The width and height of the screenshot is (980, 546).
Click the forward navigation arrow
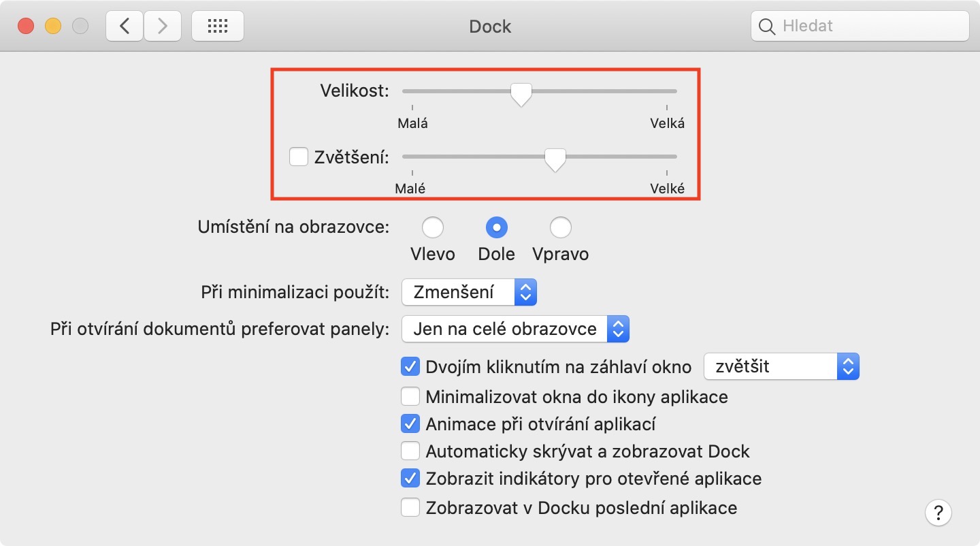162,27
